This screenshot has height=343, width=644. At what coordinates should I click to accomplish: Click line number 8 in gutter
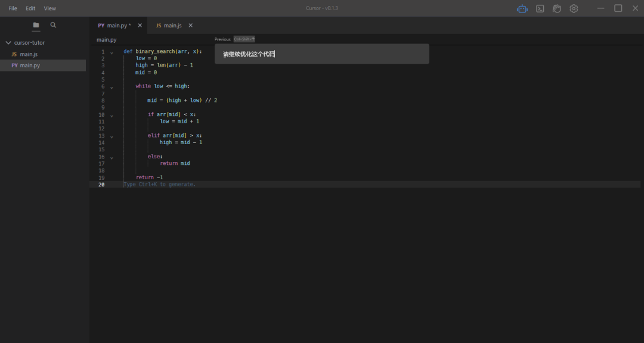[x=103, y=101]
